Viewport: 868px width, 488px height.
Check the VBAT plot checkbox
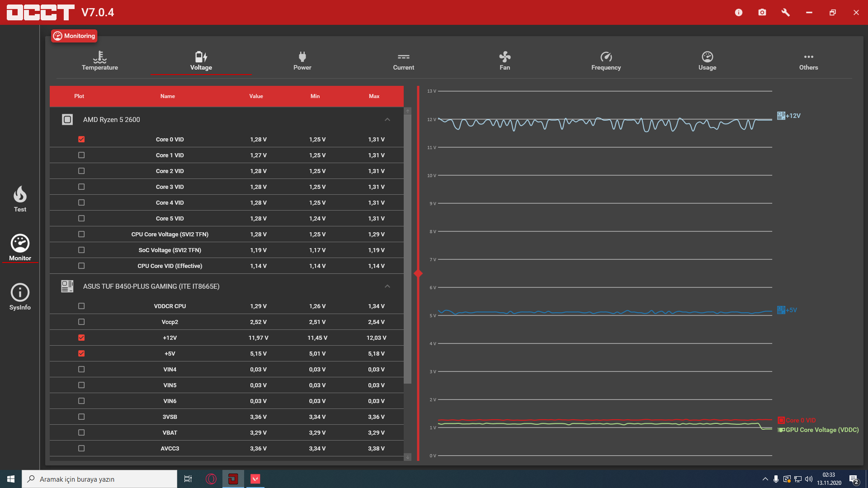tap(81, 432)
